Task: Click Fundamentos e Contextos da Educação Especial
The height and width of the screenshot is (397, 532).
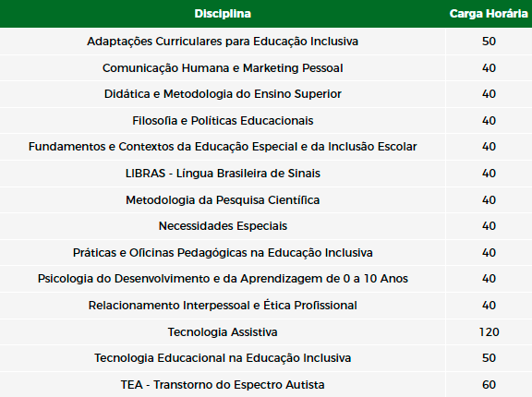Action: pos(223,147)
